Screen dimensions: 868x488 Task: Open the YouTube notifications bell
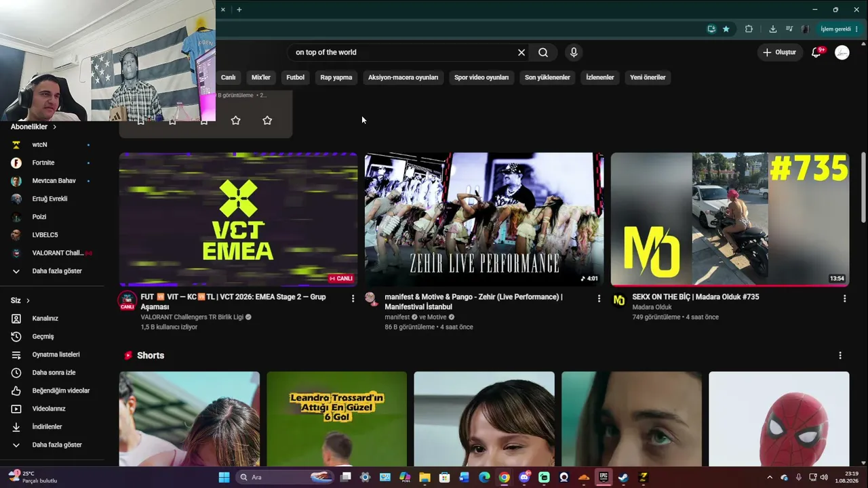(x=816, y=52)
